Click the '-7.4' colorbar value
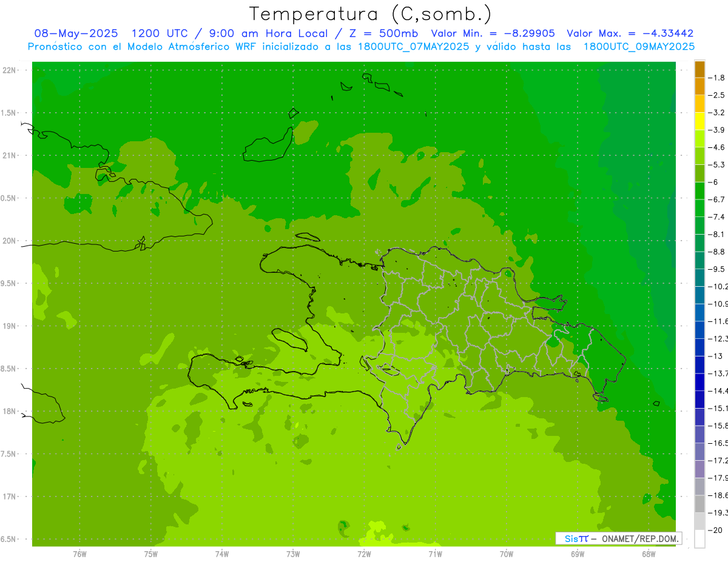The image size is (728, 562). (716, 217)
